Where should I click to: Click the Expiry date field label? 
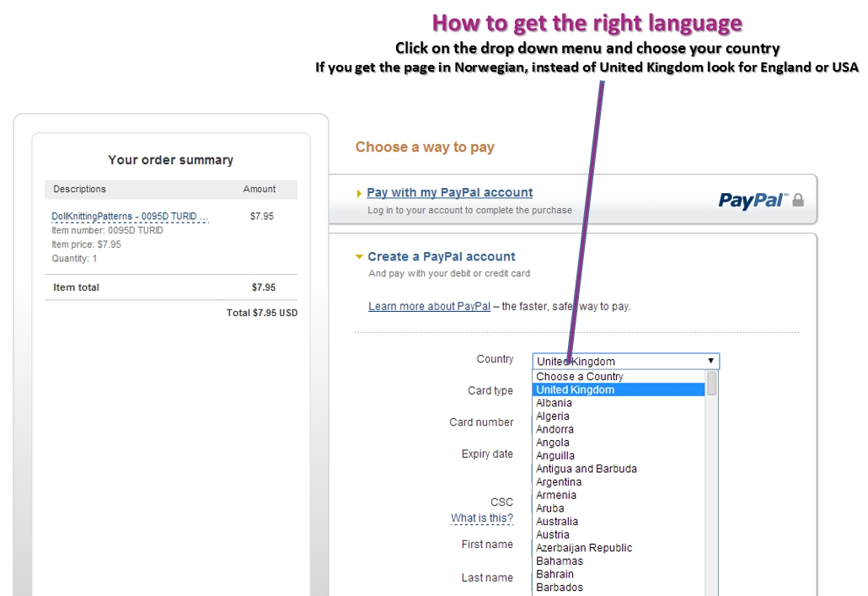point(487,454)
